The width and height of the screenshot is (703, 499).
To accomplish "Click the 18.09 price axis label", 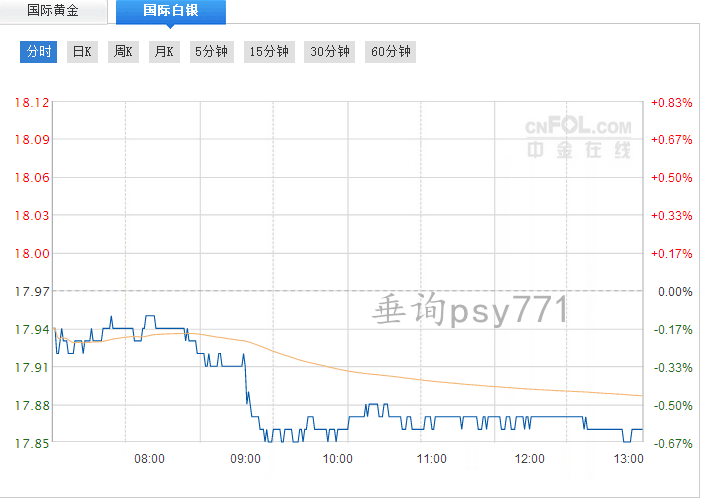I will coord(32,139).
